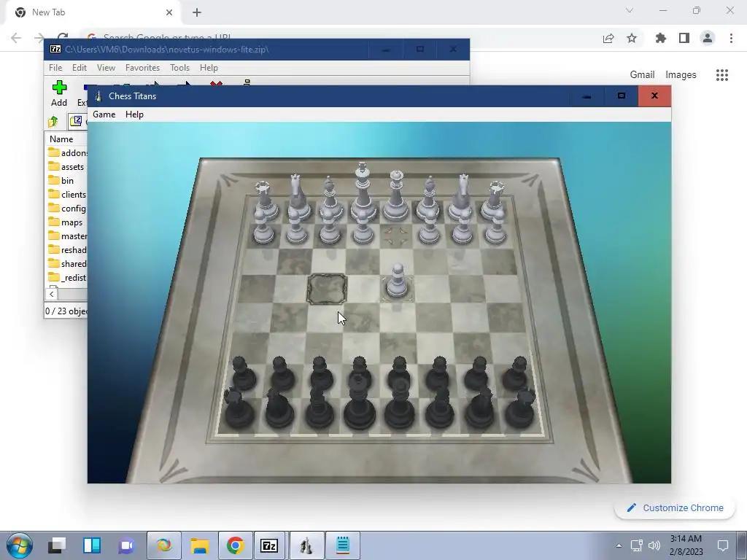This screenshot has height=560, width=747.
Task: Click the taskbar clock showing 3:14 AM
Action: (x=686, y=545)
